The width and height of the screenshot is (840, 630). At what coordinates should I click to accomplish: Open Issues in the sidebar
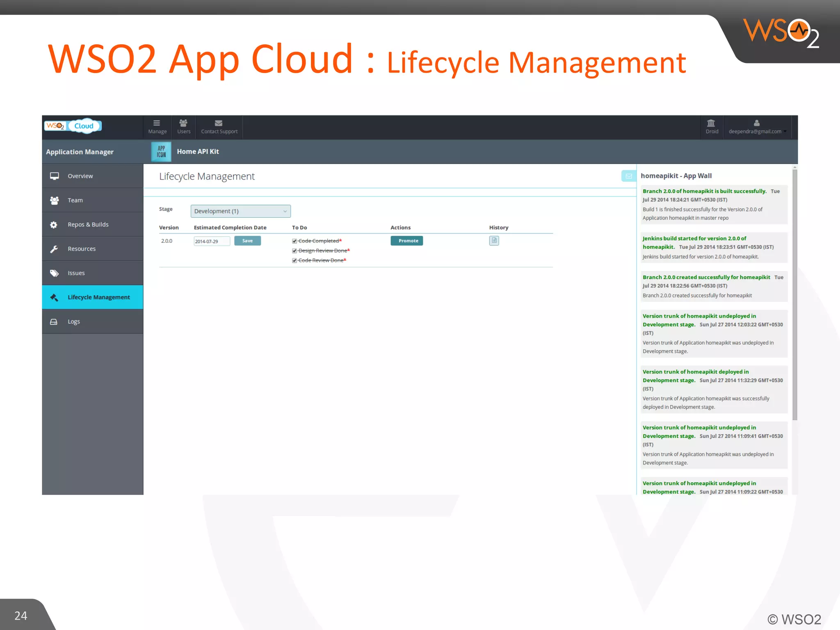(x=93, y=273)
